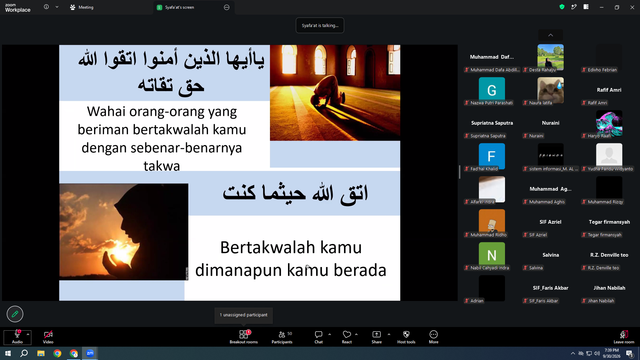Click the 'Nuraini' participant name

tap(551, 123)
